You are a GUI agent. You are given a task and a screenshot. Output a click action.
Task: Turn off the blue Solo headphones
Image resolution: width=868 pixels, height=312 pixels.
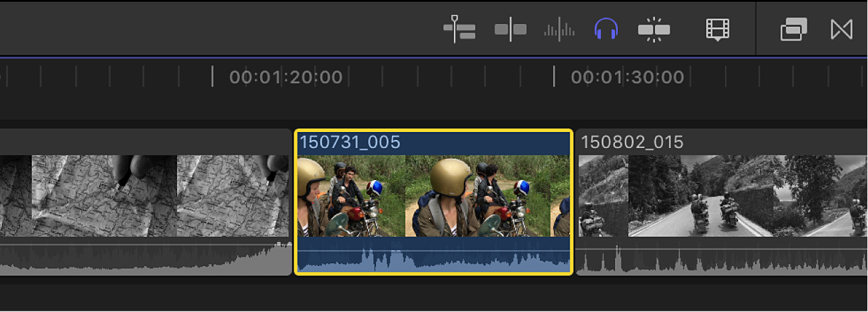point(606,29)
